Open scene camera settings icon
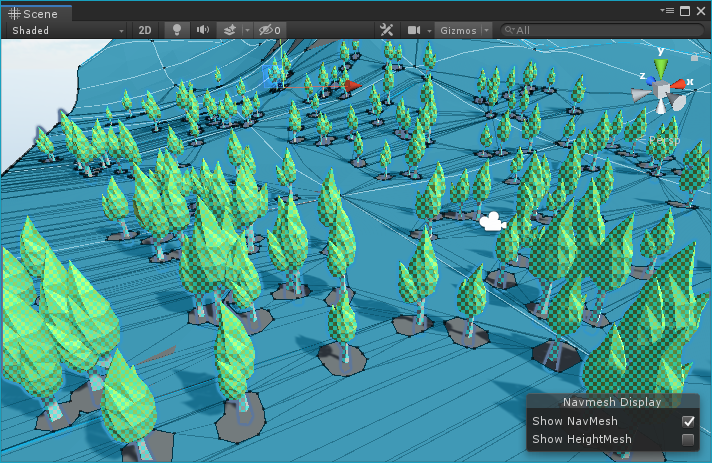This screenshot has width=712, height=463. point(414,30)
